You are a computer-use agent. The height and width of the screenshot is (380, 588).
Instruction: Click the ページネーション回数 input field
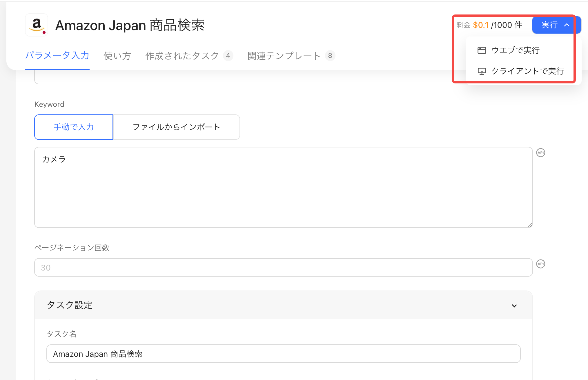point(283,267)
